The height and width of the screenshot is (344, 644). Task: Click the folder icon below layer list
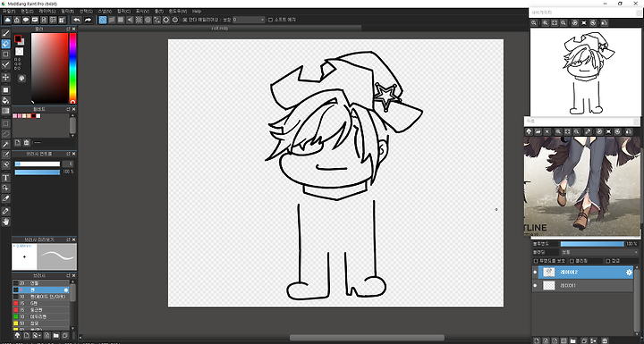point(573,340)
